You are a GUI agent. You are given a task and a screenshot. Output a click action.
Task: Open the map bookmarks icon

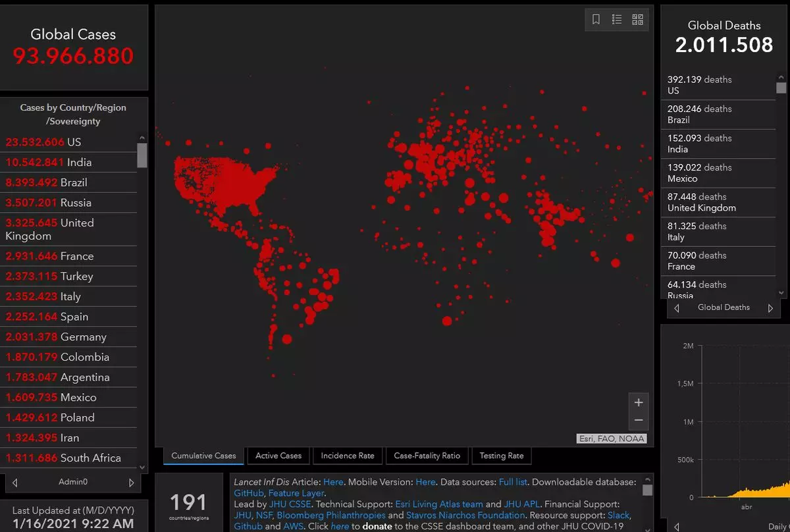[x=596, y=20]
